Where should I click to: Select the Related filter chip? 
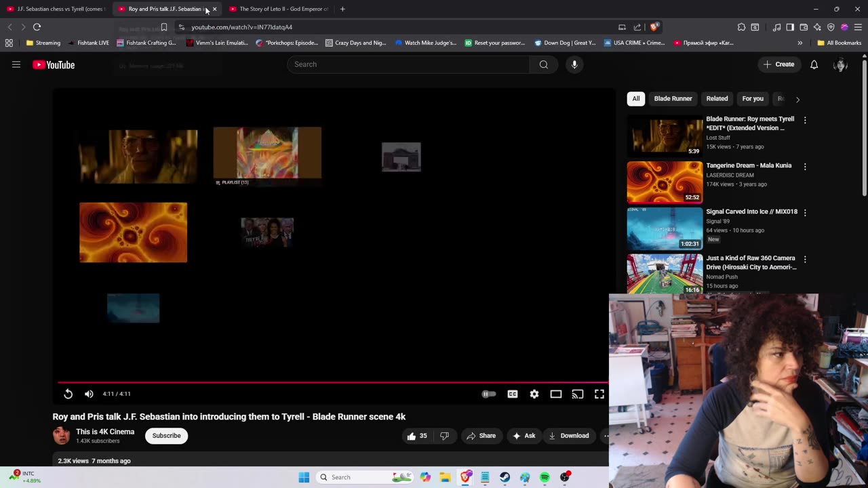click(717, 99)
